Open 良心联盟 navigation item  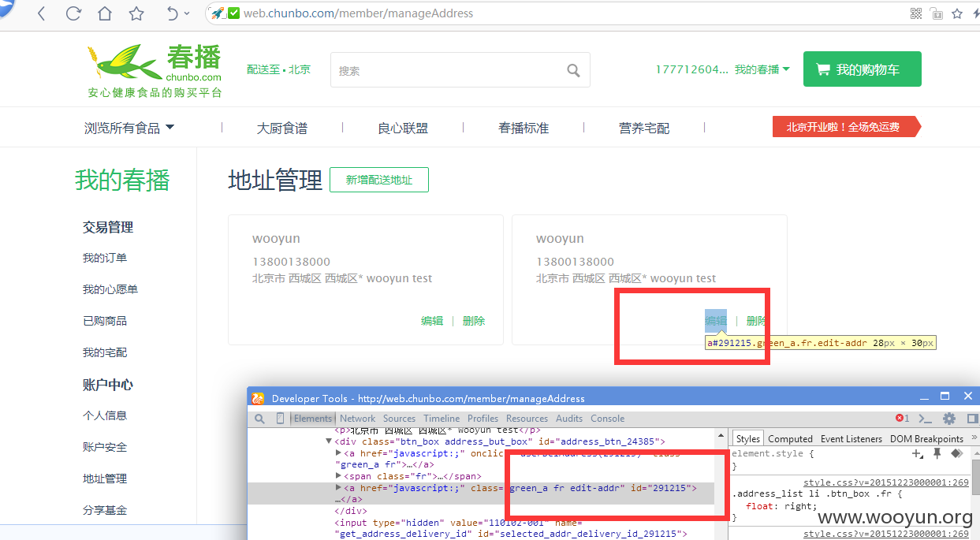(403, 128)
